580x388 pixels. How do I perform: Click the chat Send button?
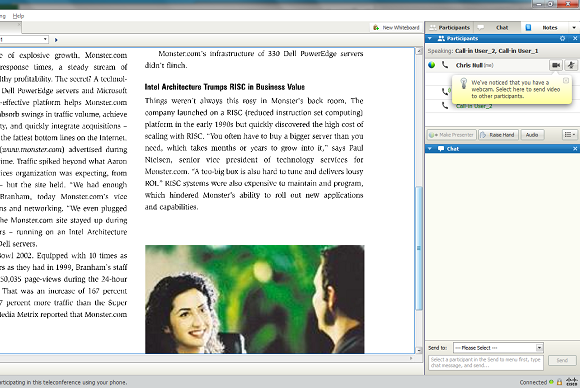point(562,360)
